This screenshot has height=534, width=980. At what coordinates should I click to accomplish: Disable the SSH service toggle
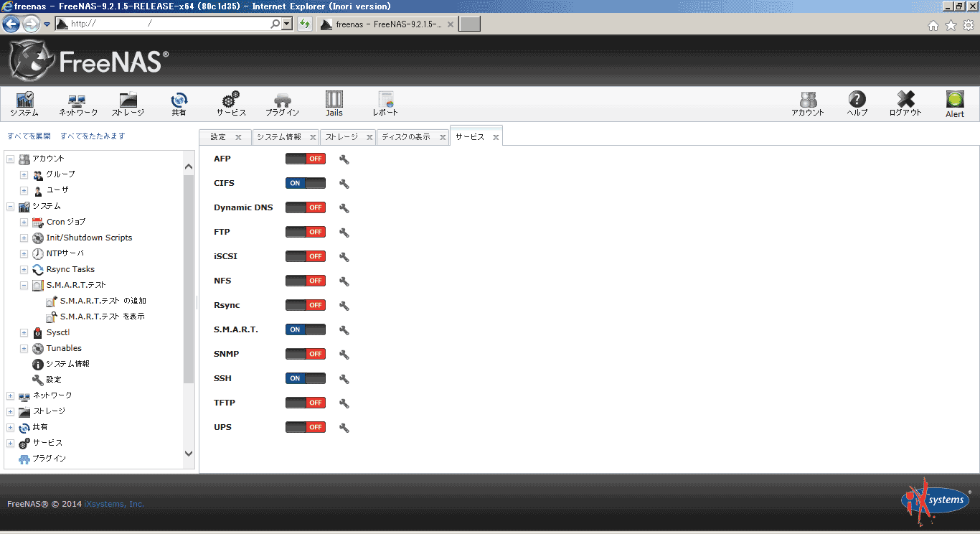click(x=306, y=378)
